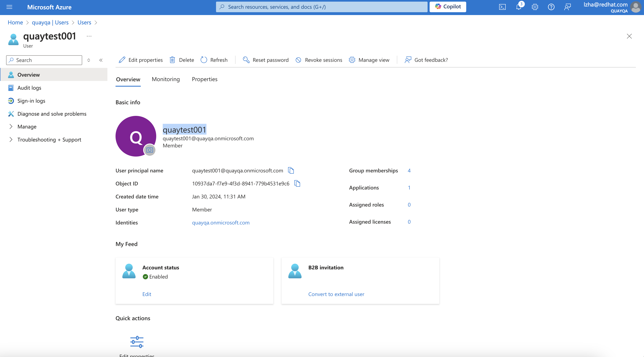Open the hamburger portal menu
Viewport: 644px width, 357px height.
9,7
